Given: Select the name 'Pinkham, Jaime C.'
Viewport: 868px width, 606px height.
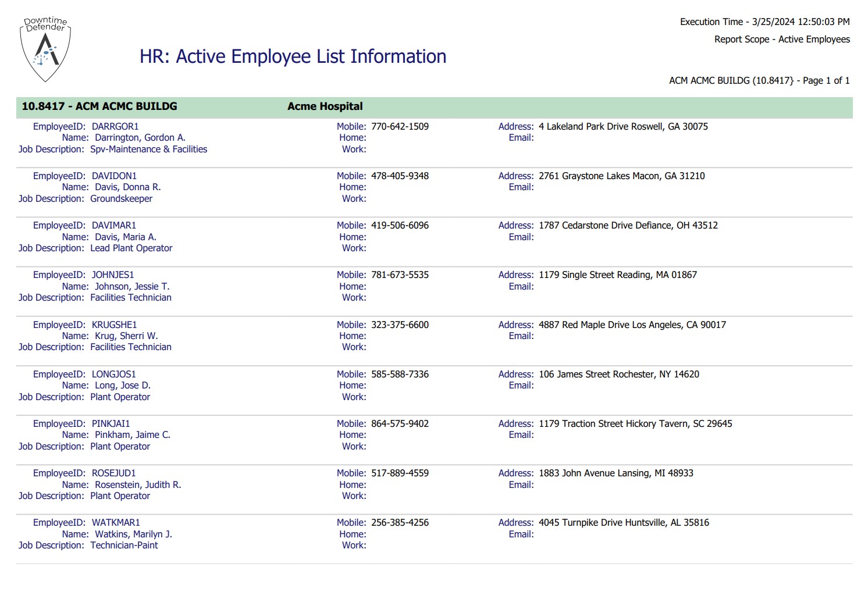Looking at the screenshot, I should 132,435.
